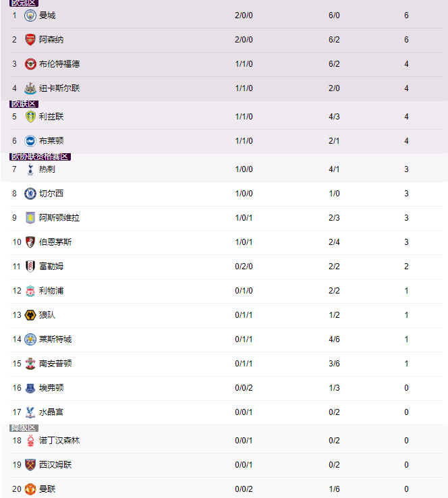Image resolution: width=448 pixels, height=498 pixels.
Task: Click the Manchester United crest
Action: pos(30,489)
